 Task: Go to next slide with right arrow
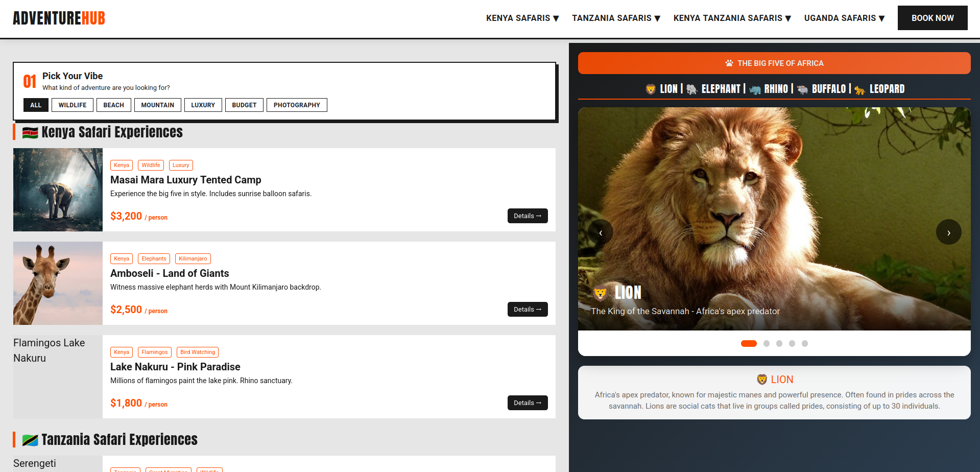tap(948, 232)
